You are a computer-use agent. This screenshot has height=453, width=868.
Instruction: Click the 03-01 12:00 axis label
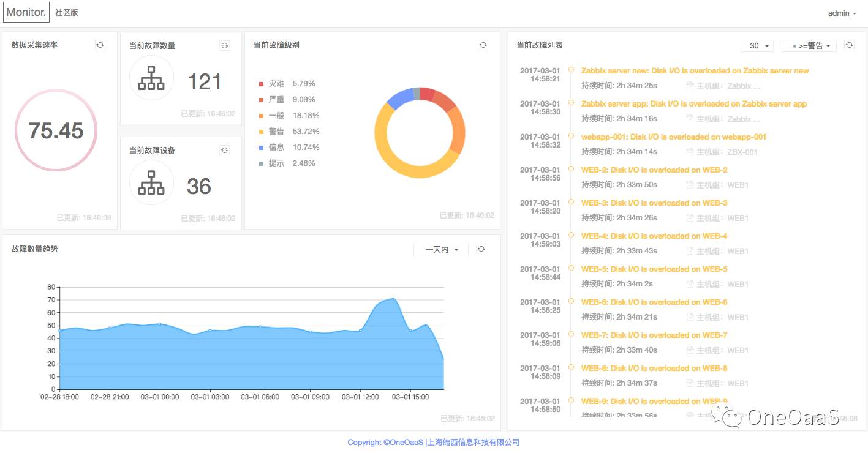(x=360, y=397)
